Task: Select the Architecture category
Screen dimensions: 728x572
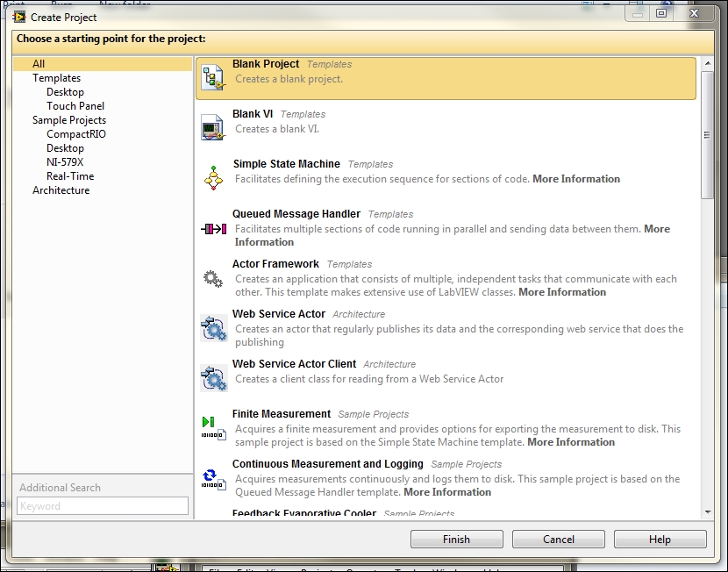Action: point(61,189)
